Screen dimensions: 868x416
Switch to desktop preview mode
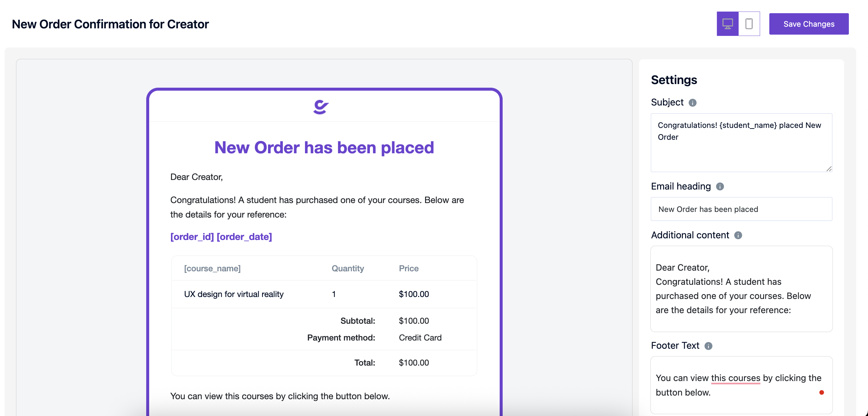tap(727, 23)
